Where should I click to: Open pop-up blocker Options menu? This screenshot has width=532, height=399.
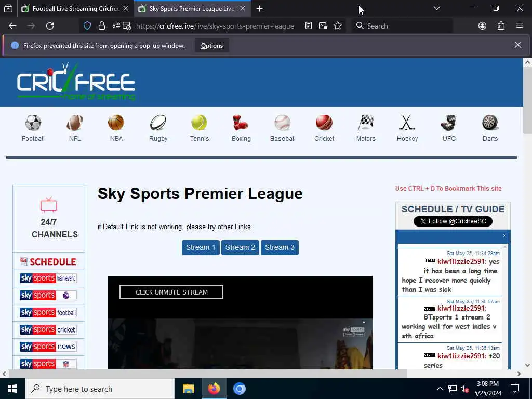212,46
